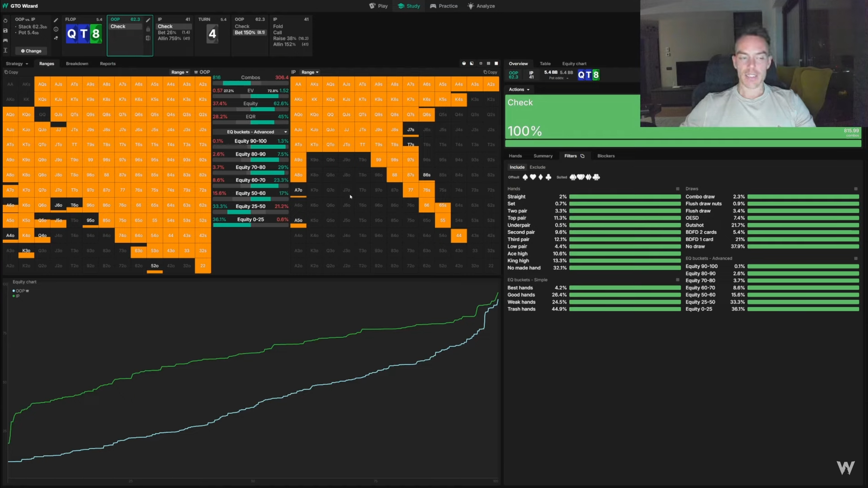This screenshot has height=488, width=868.
Task: Switch to the Breakdown tab
Action: (x=77, y=64)
